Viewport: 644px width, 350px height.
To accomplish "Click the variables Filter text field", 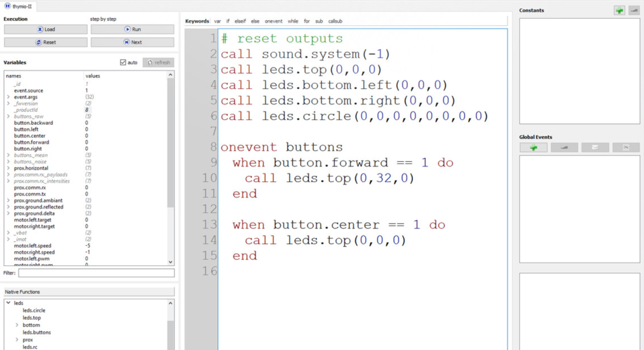I will click(96, 273).
